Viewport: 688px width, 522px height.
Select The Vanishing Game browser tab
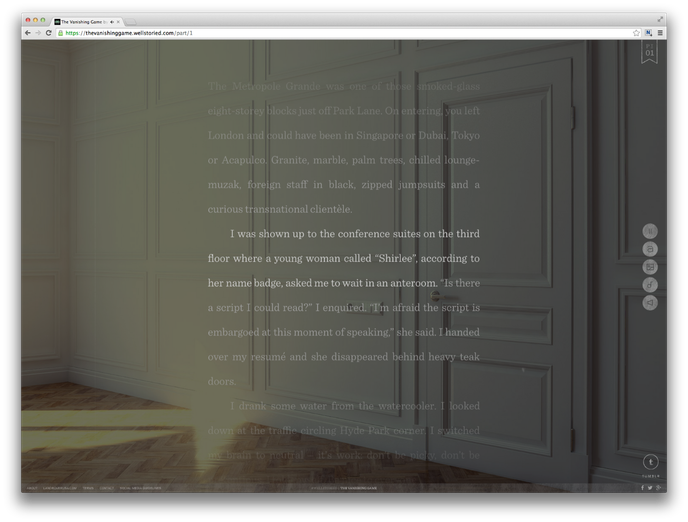pyautogui.click(x=85, y=21)
